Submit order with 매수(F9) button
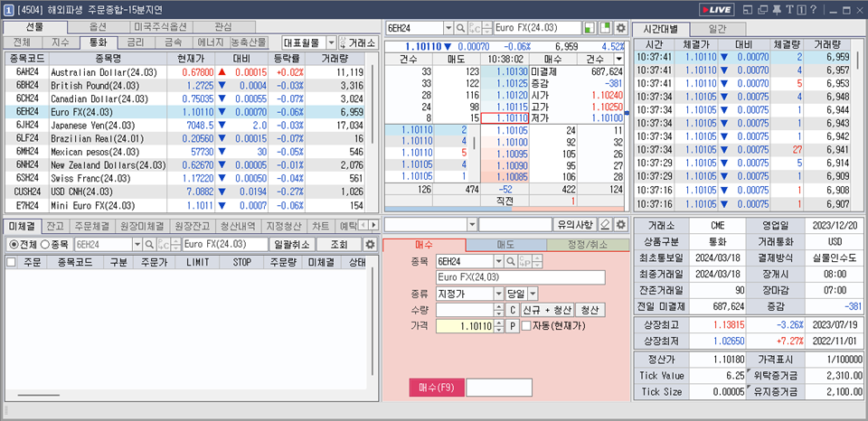 tap(436, 388)
